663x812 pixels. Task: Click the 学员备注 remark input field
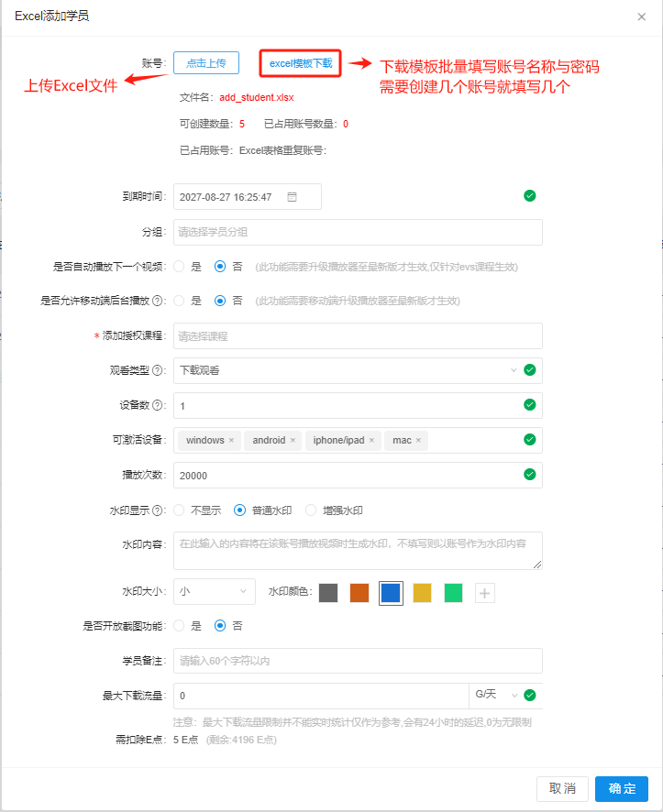pyautogui.click(x=358, y=661)
